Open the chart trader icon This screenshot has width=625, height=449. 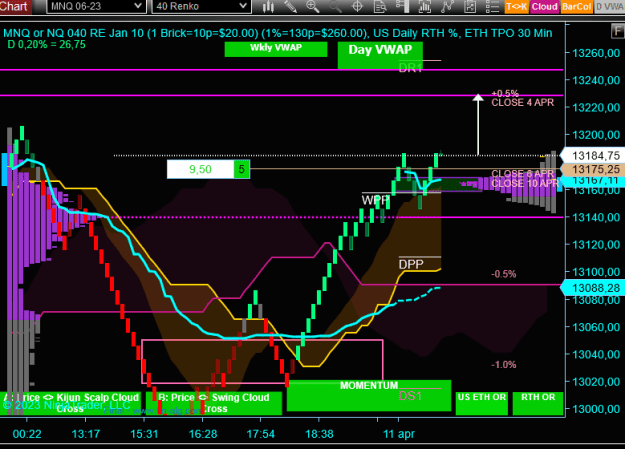(x=403, y=6)
